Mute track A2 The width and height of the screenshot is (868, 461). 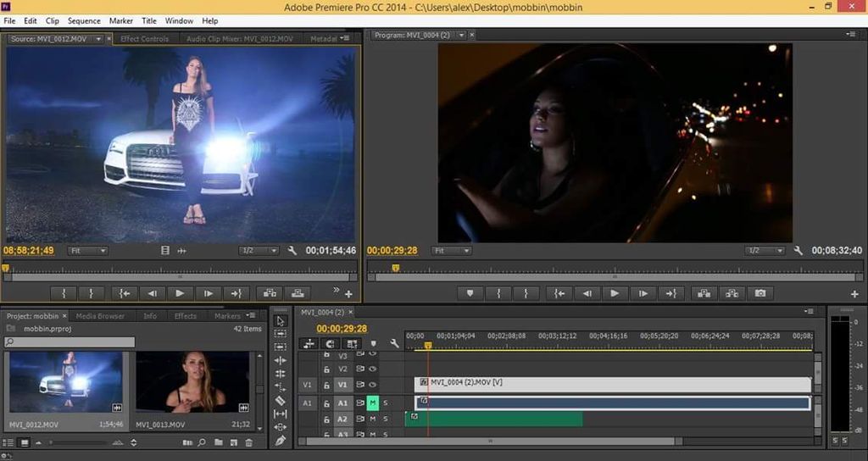[373, 419]
